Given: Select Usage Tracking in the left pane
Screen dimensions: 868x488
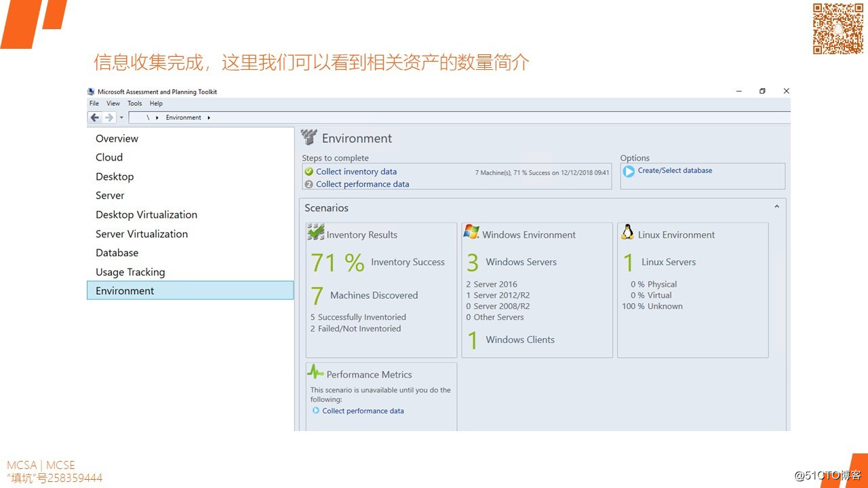Looking at the screenshot, I should (190, 272).
